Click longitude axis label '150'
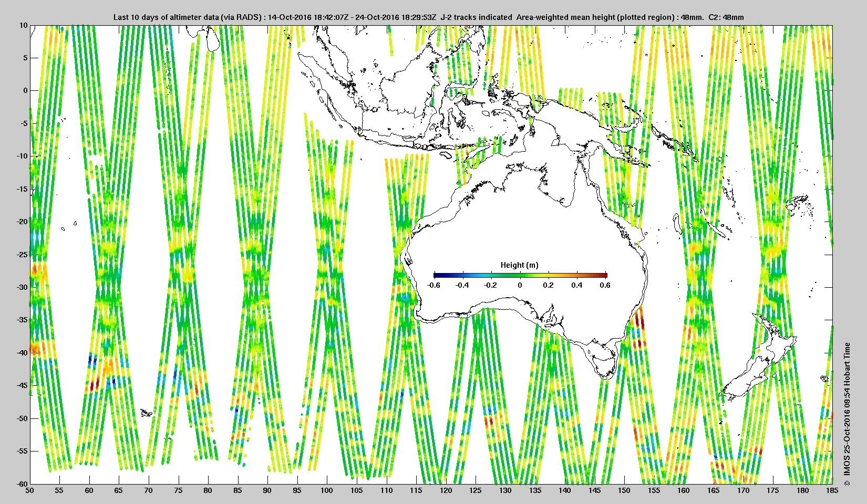 pyautogui.click(x=624, y=490)
